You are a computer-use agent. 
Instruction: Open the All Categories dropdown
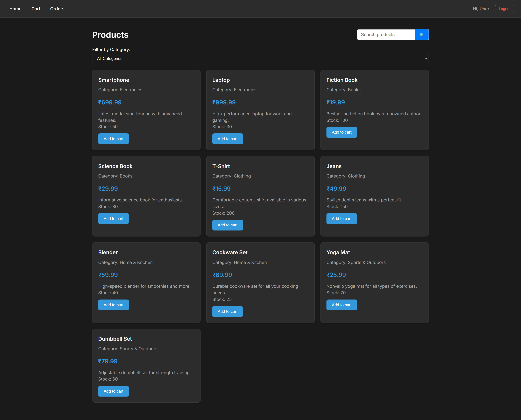[260, 58]
